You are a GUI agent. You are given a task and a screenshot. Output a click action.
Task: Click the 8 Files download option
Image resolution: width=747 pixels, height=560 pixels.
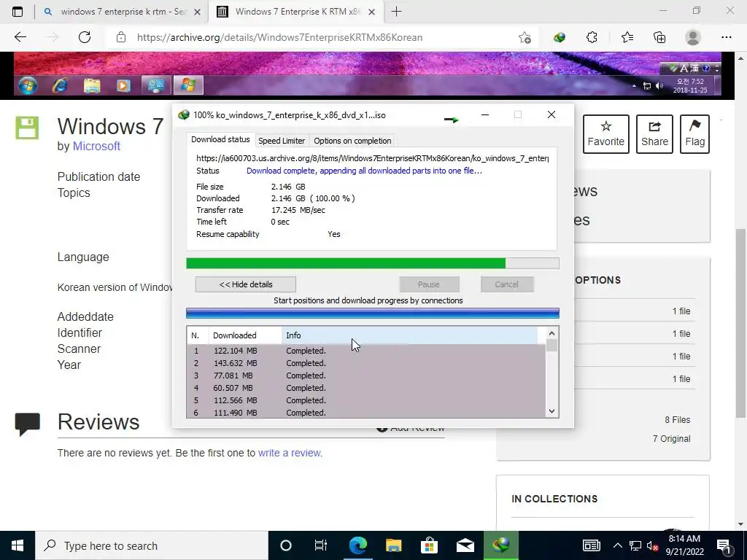pyautogui.click(x=678, y=419)
